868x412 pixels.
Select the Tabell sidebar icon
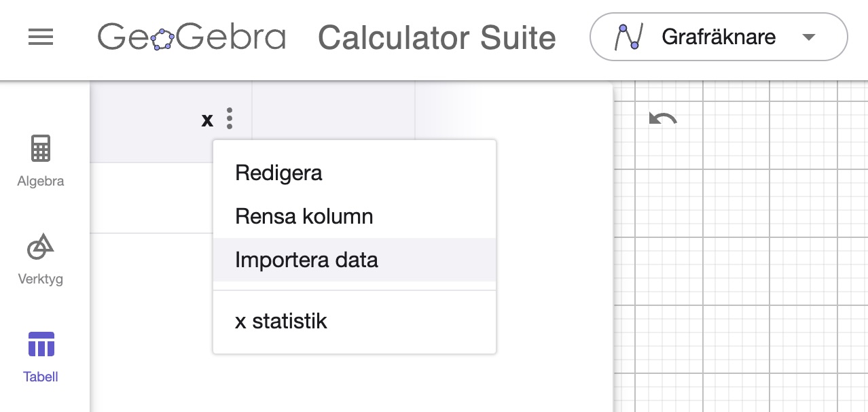click(x=40, y=356)
